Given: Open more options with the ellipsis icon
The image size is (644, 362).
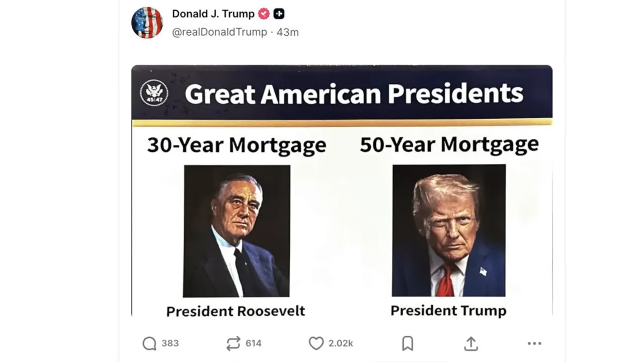Looking at the screenshot, I should (534, 343).
